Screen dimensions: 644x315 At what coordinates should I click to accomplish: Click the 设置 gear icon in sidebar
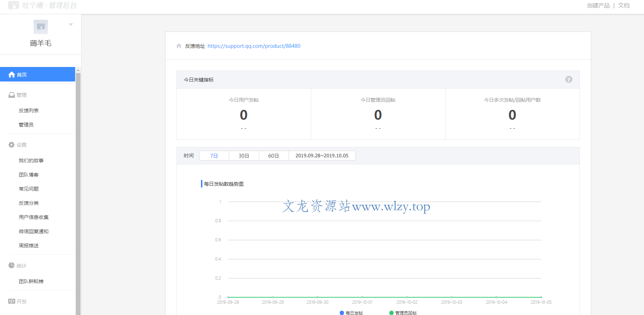point(12,145)
